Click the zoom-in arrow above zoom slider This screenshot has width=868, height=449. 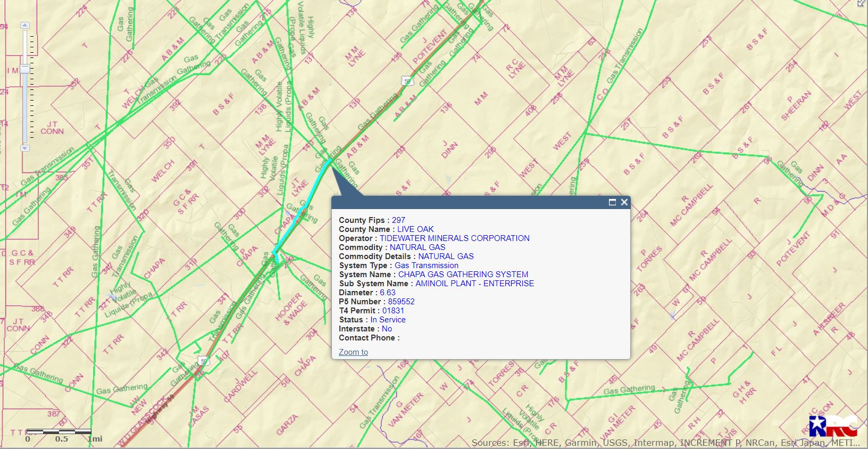click(25, 25)
